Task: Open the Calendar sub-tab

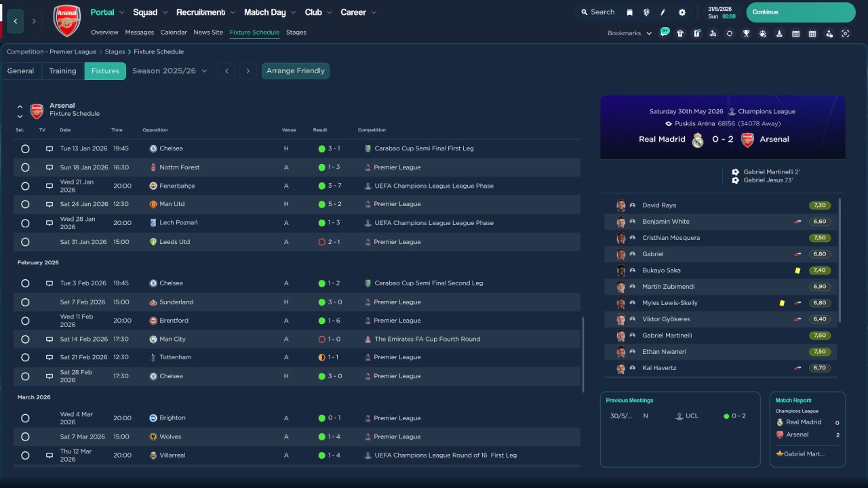Action: pos(174,33)
